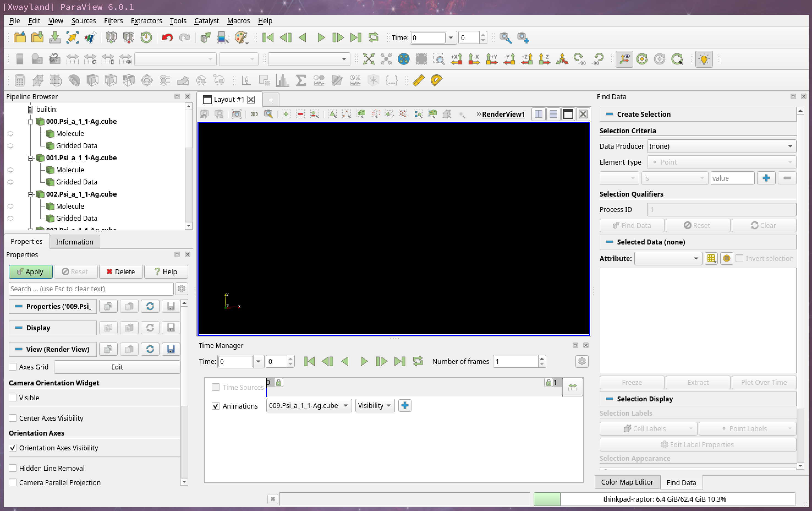812x511 pixels.
Task: Enable the Axes Grid checkbox
Action: (13, 366)
